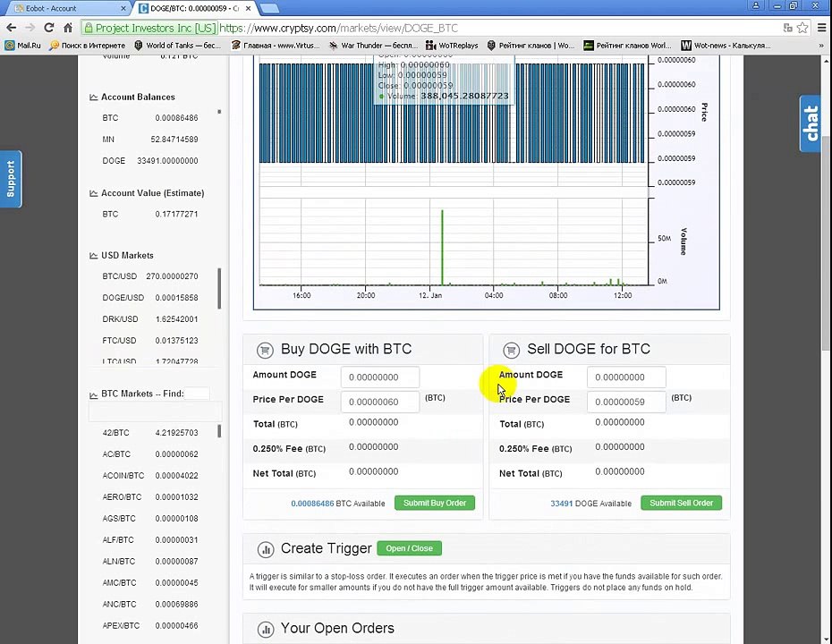Open the World of Tanks bookmark

[177, 46]
